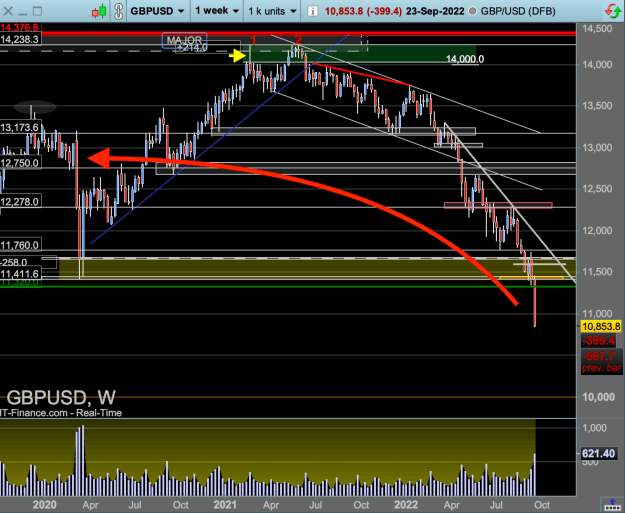The width and height of the screenshot is (625, 513).
Task: Select the 11,760.0 level label
Action: 20,245
